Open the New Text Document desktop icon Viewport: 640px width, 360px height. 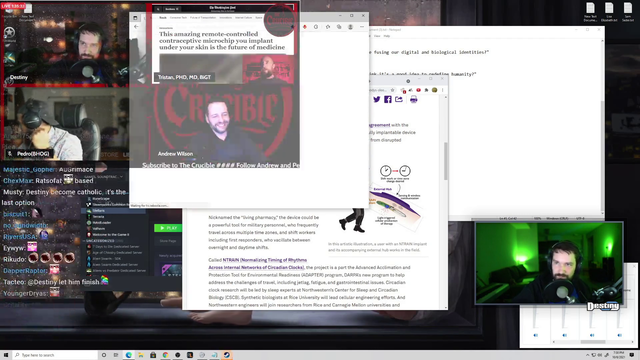(x=590, y=12)
